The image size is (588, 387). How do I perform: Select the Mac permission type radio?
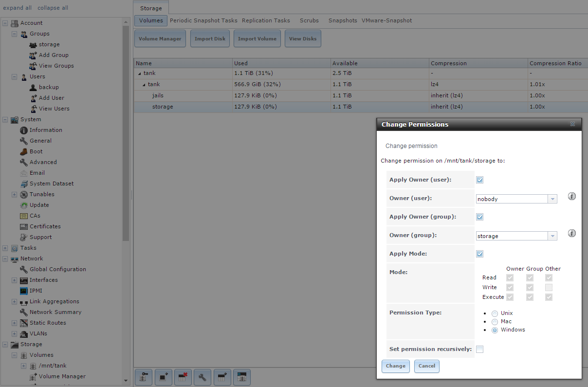pyautogui.click(x=495, y=322)
